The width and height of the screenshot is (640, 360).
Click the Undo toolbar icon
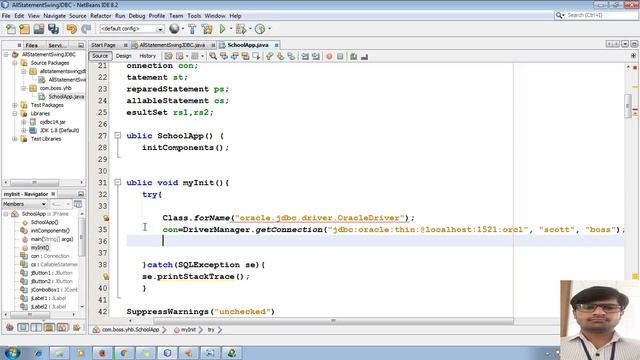pos(72,29)
